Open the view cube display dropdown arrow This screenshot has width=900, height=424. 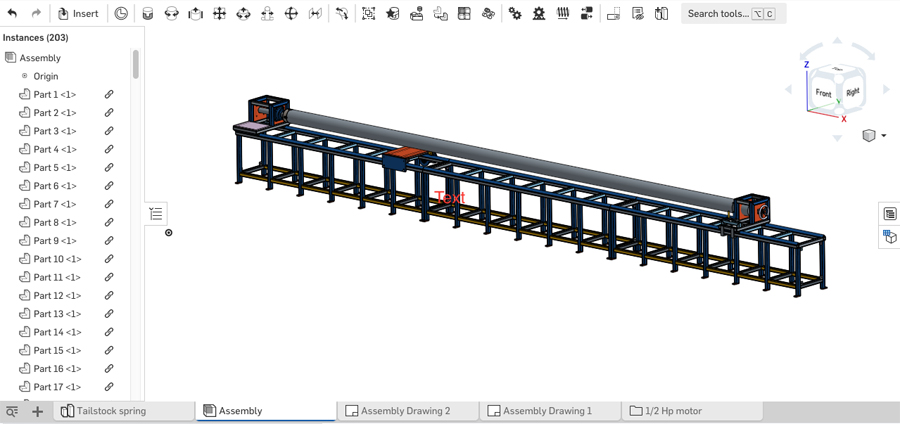point(884,136)
